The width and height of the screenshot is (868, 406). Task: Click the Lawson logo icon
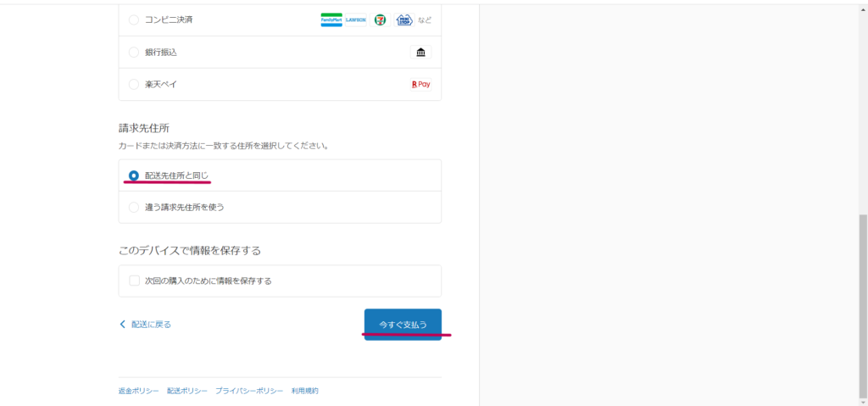355,19
